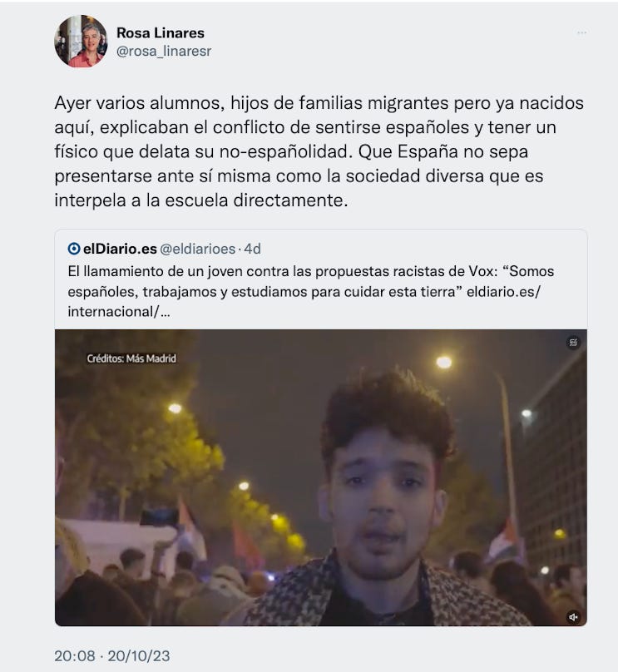Click the elDiario.es account name
This screenshot has width=618, height=672.
click(120, 249)
